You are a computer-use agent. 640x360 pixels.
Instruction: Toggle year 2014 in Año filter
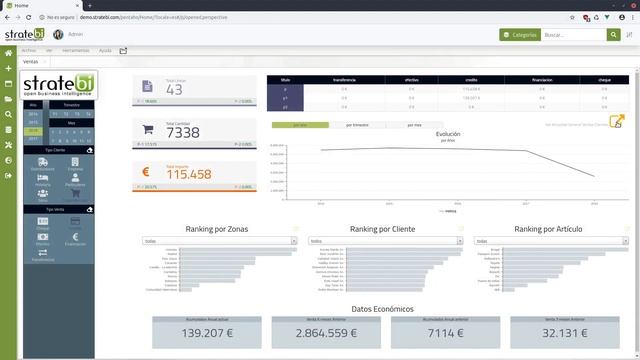click(33, 114)
